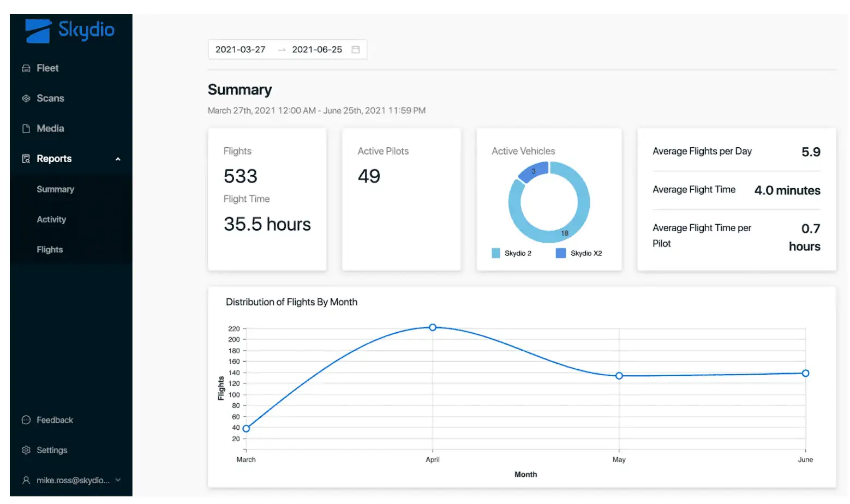Click the Skydio 2 donut segment labeled 18
Viewport: 850px width, 504px height.
(x=565, y=232)
